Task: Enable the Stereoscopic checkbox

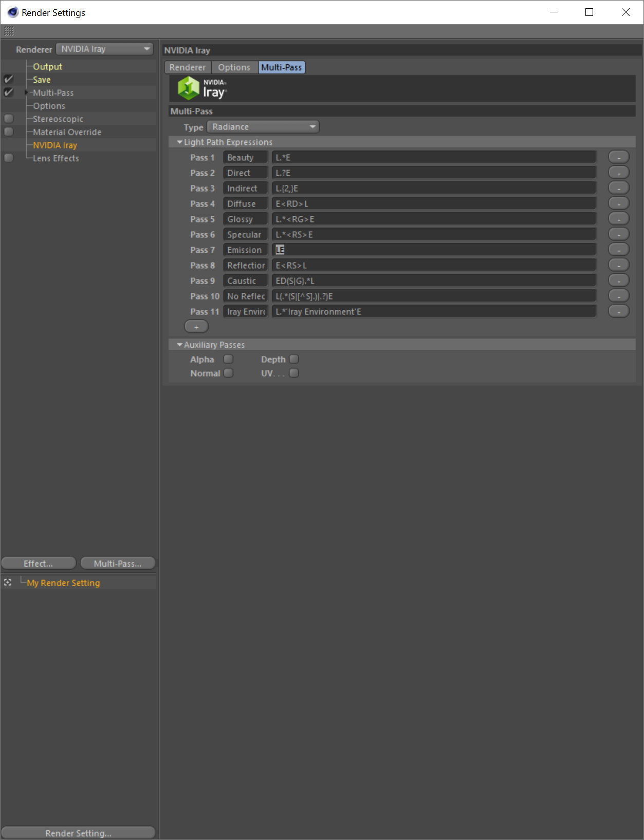Action: pos(9,119)
